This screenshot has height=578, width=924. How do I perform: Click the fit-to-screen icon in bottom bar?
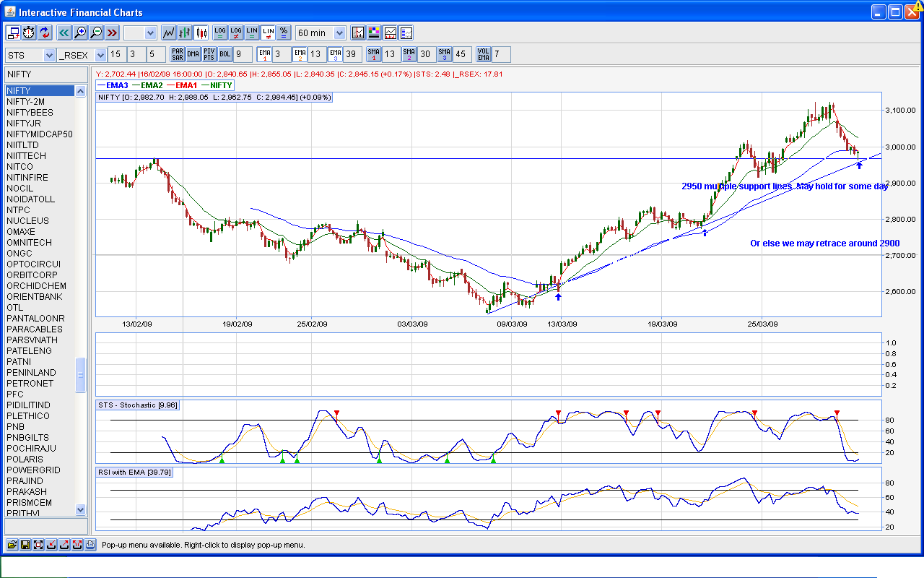[x=38, y=545]
